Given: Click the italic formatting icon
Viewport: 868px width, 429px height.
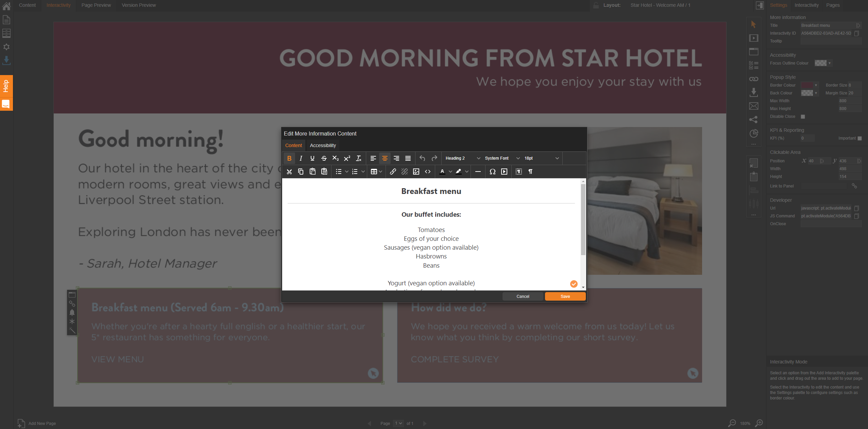Looking at the screenshot, I should (301, 158).
